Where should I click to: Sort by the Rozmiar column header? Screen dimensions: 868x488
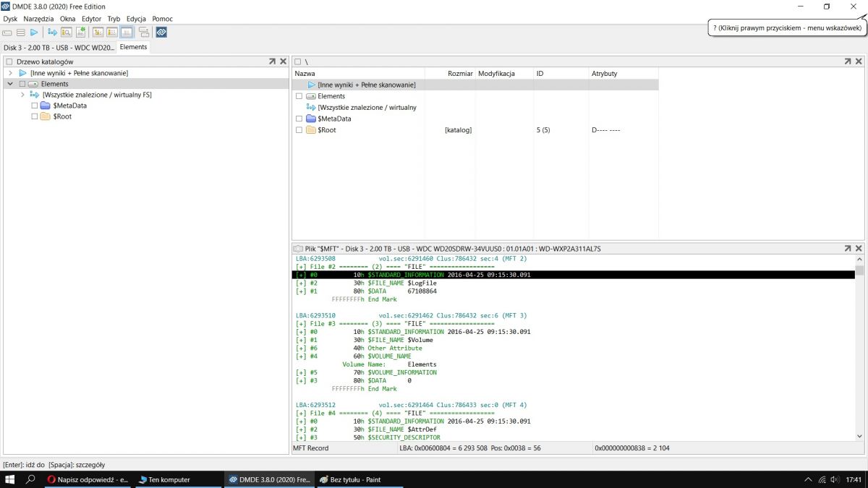point(451,74)
